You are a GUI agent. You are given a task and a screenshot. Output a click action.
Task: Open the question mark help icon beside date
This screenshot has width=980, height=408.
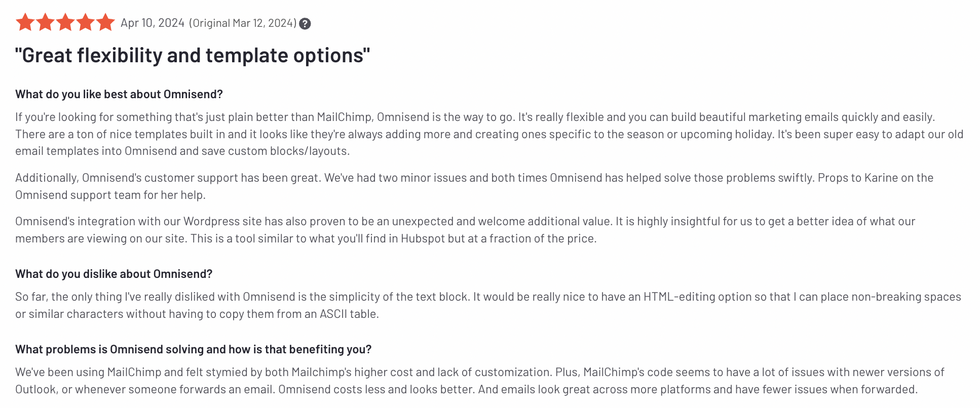305,24
